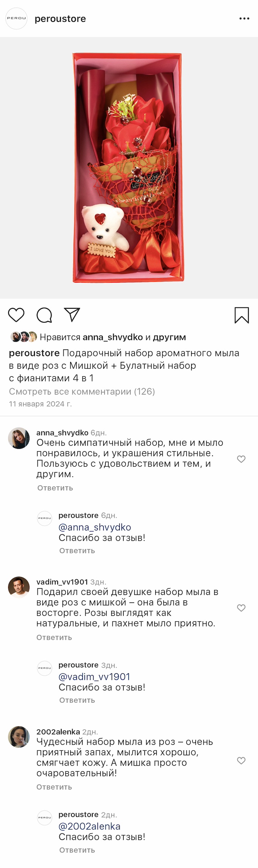Click the @2002alenka mention link
Image resolution: width=258 pixels, height=868 pixels.
point(89,826)
